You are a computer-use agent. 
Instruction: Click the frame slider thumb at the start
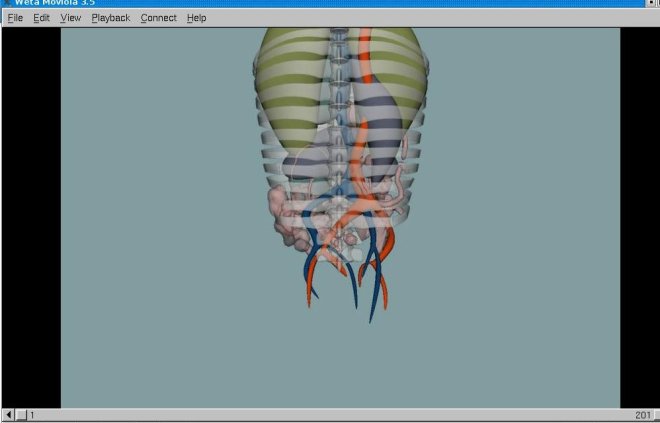pos(21,414)
